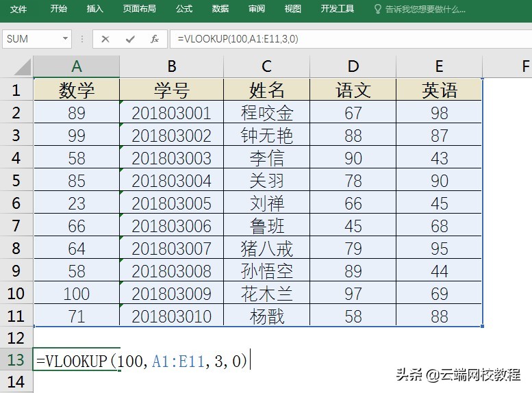This screenshot has height=393, width=532.
Task: Click the name cell 钟无艳
Action: (x=266, y=136)
